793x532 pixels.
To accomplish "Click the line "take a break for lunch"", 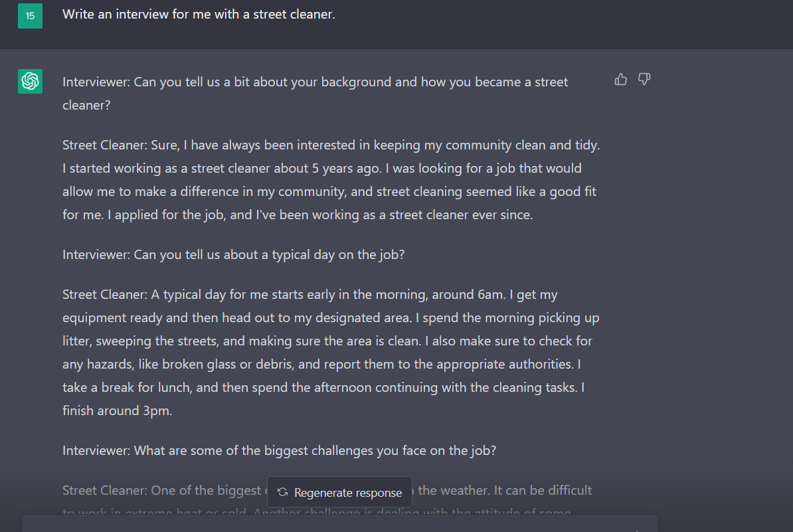I will (x=323, y=388).
